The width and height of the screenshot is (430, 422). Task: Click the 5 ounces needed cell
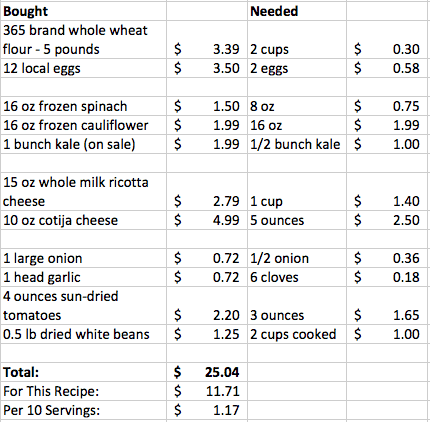(297, 220)
